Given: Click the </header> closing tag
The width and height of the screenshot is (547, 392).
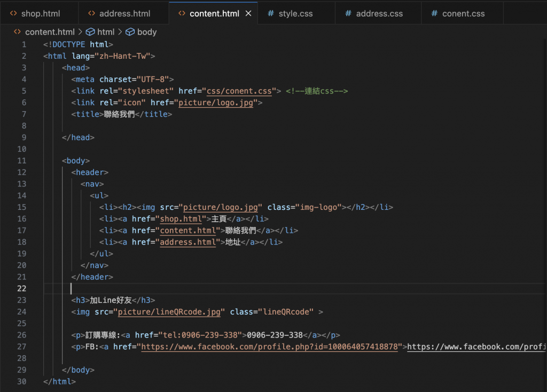Looking at the screenshot, I should [x=92, y=277].
